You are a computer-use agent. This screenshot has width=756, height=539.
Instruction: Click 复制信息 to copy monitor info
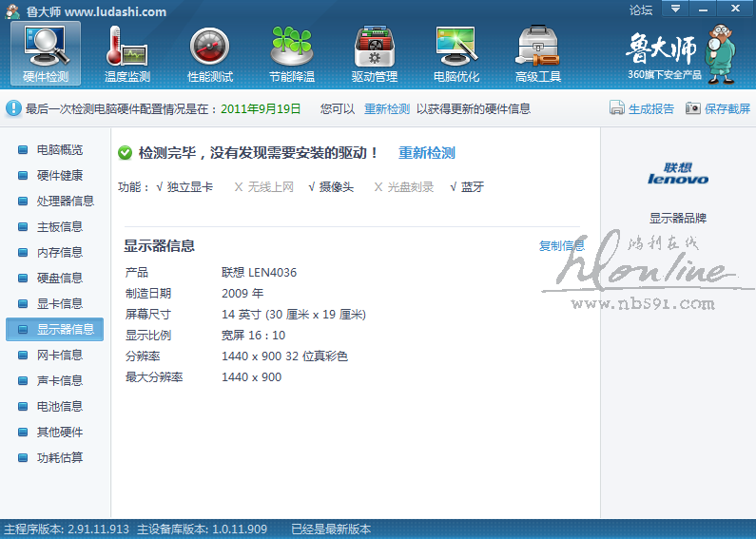pyautogui.click(x=562, y=246)
